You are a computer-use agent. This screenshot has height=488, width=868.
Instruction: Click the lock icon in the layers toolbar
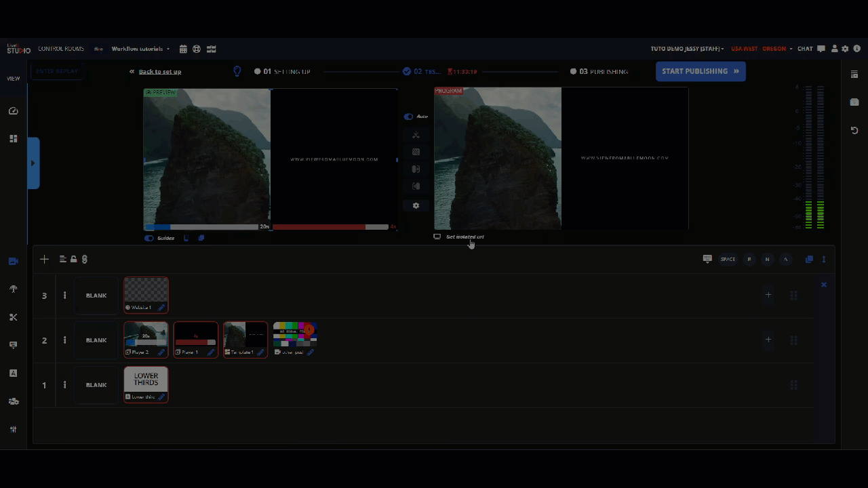click(x=73, y=259)
